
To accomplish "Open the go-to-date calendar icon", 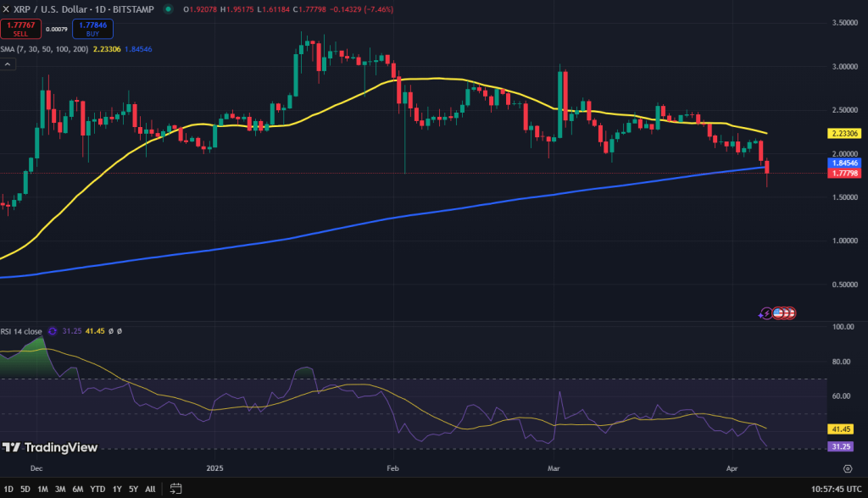I will pos(175,489).
